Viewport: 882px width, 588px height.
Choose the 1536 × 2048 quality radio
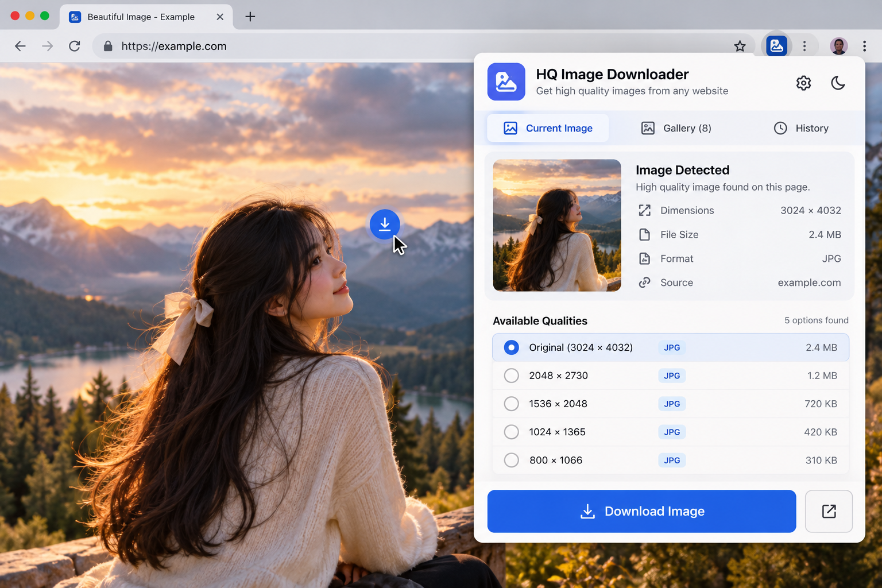[511, 404]
